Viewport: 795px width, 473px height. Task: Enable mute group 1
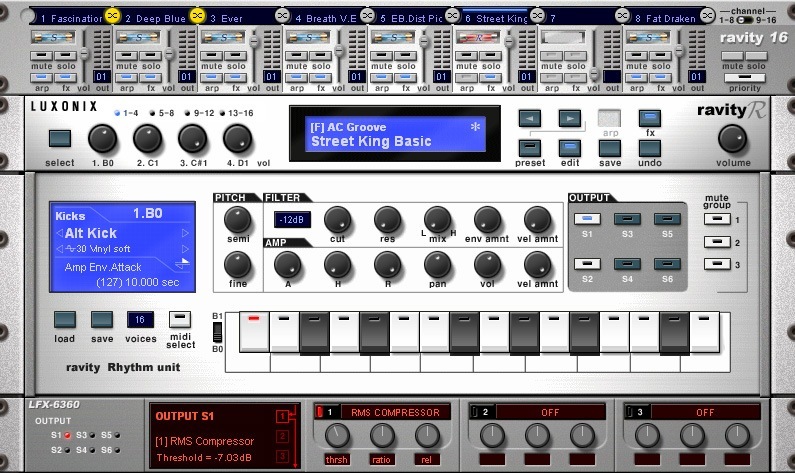coord(717,219)
